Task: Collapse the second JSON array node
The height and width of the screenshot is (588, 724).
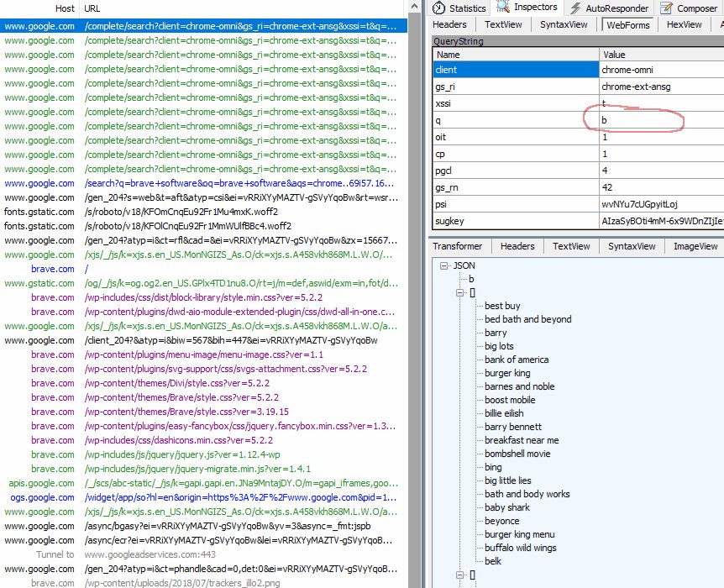Action: pyautogui.click(x=459, y=575)
